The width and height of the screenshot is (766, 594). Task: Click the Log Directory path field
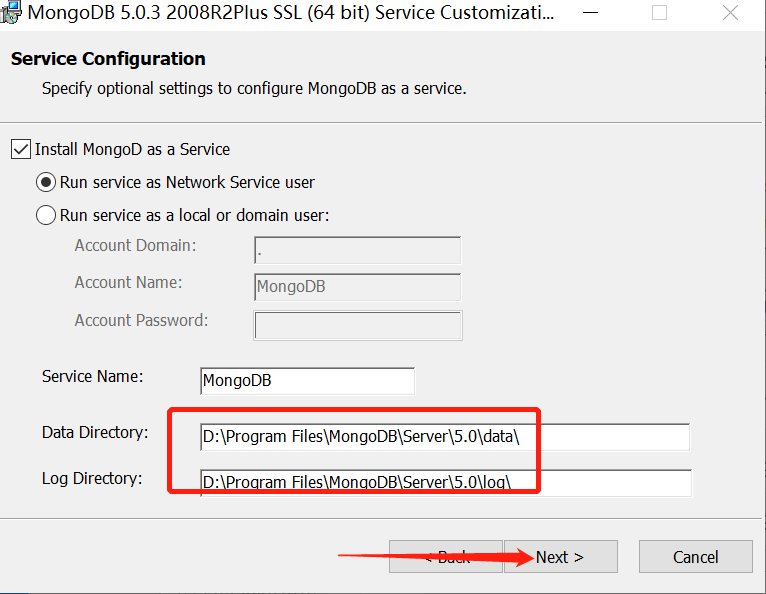(x=446, y=483)
